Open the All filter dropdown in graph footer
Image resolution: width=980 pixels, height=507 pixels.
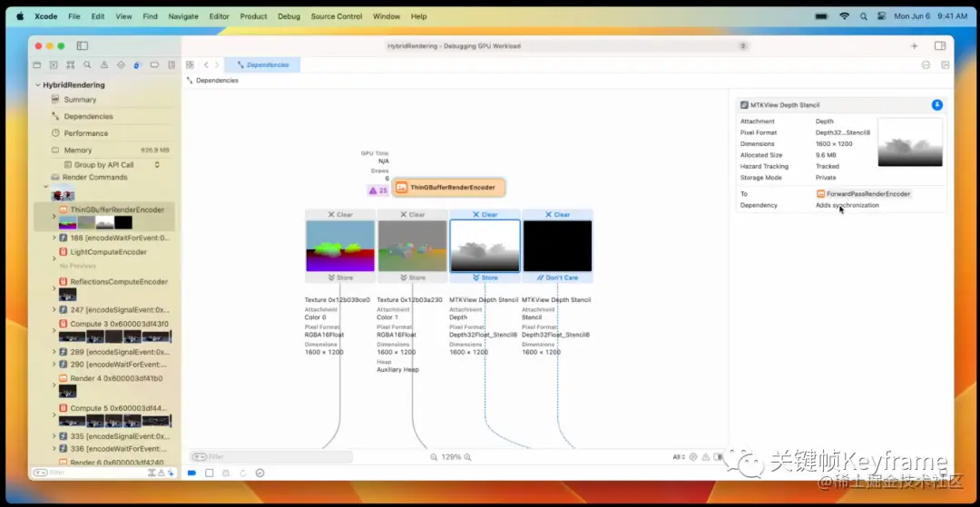[x=679, y=457]
